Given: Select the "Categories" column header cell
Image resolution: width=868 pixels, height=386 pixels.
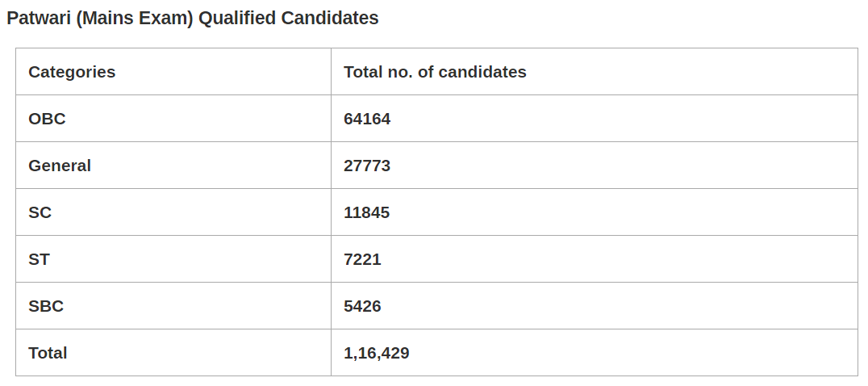Looking at the screenshot, I should coord(72,72).
